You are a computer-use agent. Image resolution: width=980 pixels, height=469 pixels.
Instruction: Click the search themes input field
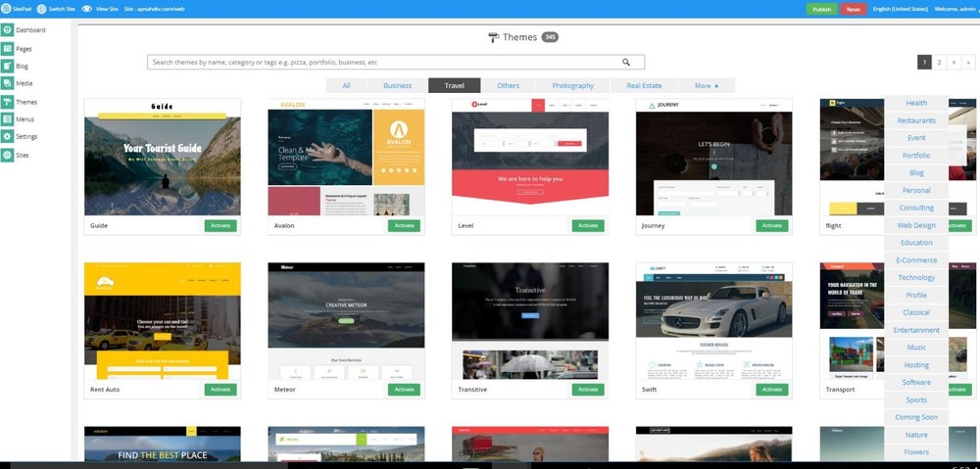(x=396, y=62)
